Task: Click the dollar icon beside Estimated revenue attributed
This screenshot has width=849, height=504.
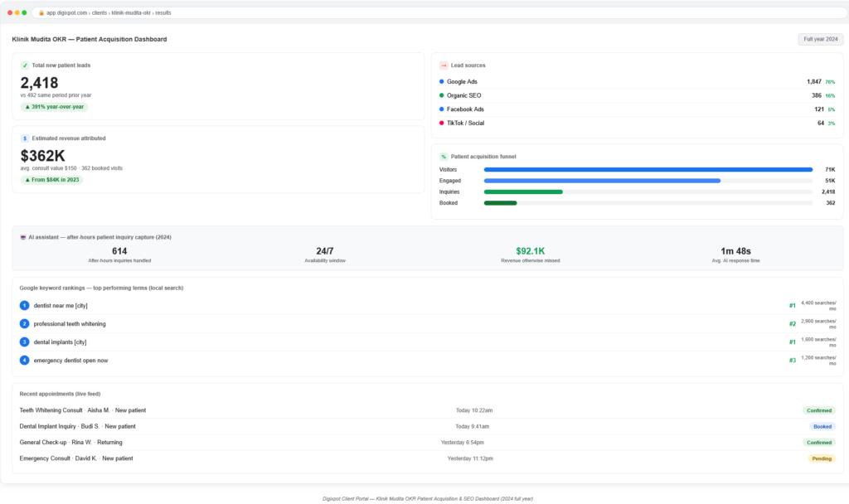Action: [x=24, y=138]
